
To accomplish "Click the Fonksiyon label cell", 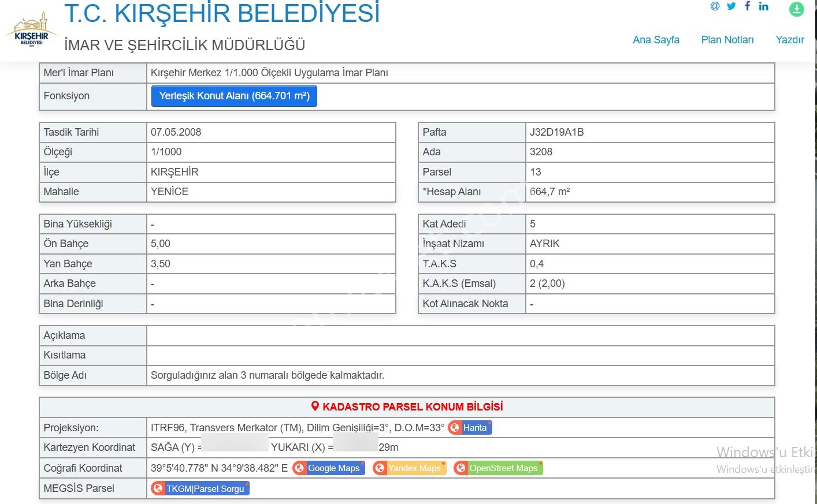I will pos(93,96).
